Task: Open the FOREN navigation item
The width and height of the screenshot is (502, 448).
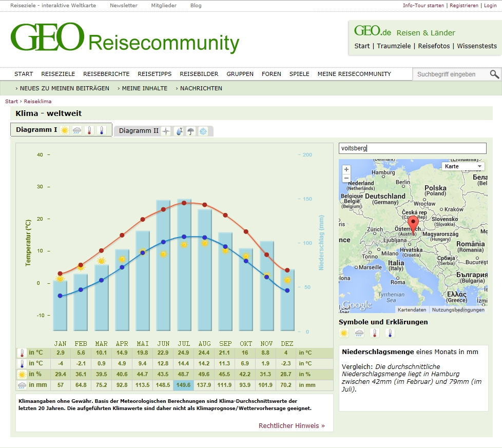Action: click(271, 74)
